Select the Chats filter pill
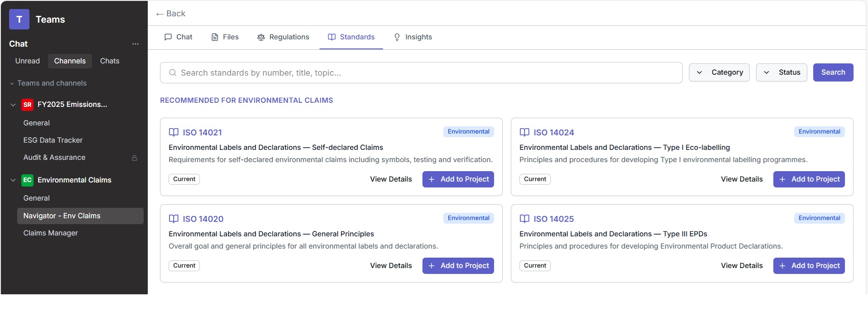 (x=110, y=61)
